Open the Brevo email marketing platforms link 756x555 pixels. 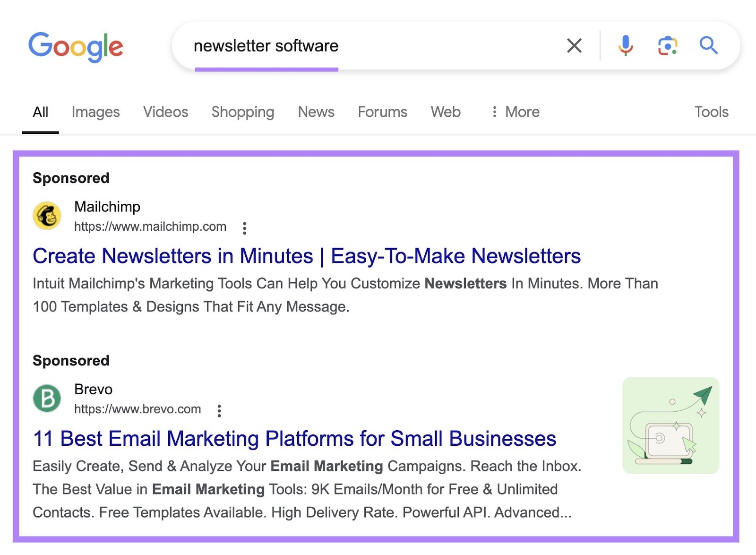click(x=294, y=438)
